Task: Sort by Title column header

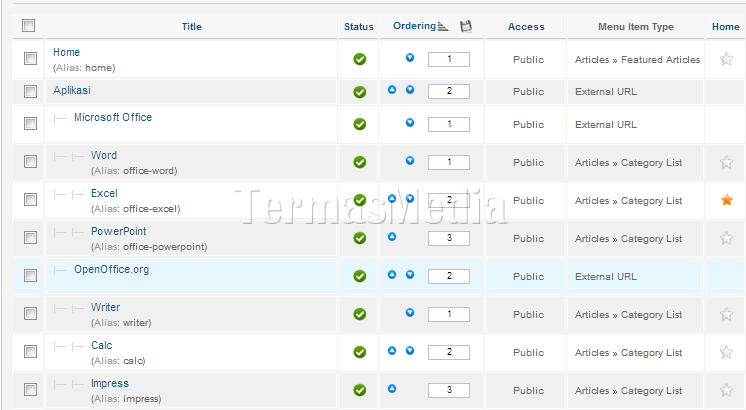Action: pos(192,27)
